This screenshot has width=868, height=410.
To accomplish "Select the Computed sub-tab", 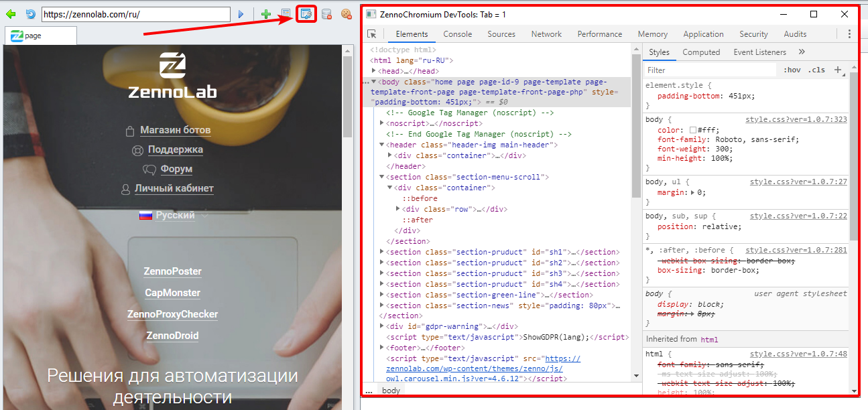I will (701, 52).
